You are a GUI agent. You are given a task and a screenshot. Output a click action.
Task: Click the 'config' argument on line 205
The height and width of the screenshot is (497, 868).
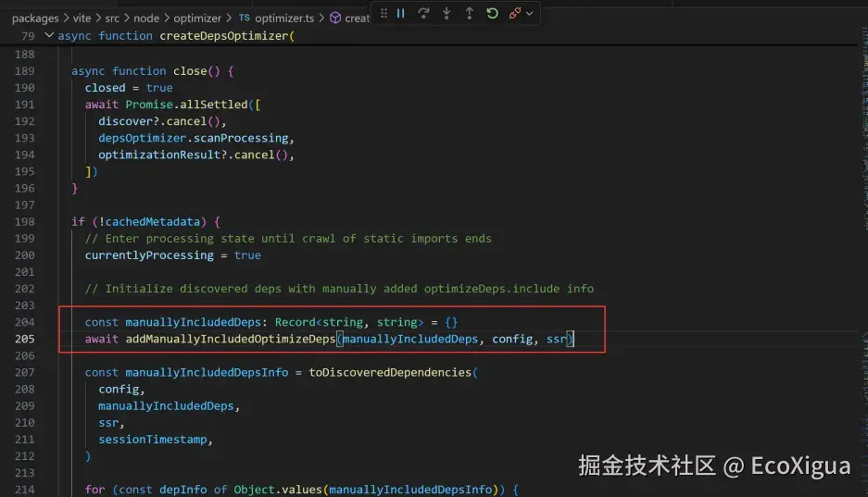(512, 339)
